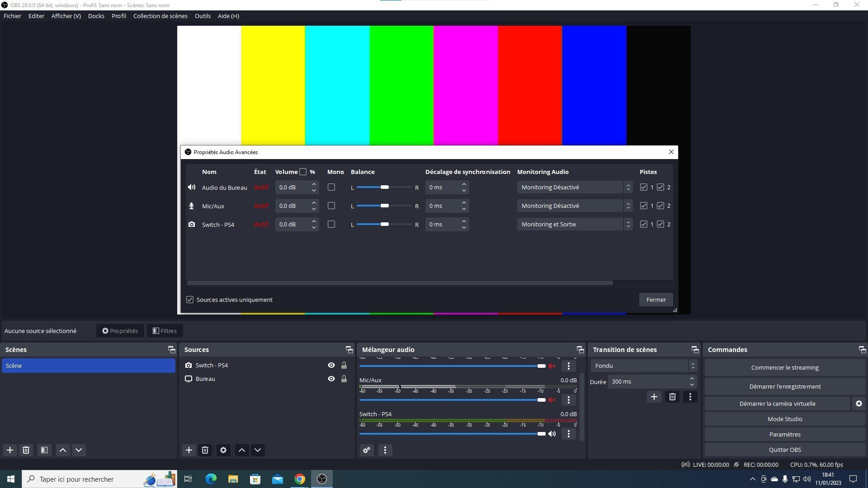This screenshot has width=868, height=488.
Task: Open Monitoring dropdown for Audio du Bureau
Action: tap(575, 187)
